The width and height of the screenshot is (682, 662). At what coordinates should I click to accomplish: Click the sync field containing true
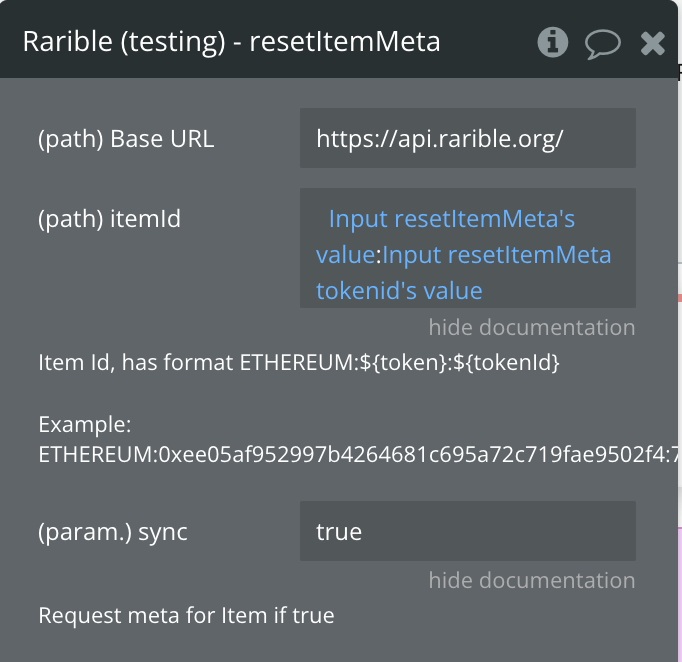(x=468, y=531)
